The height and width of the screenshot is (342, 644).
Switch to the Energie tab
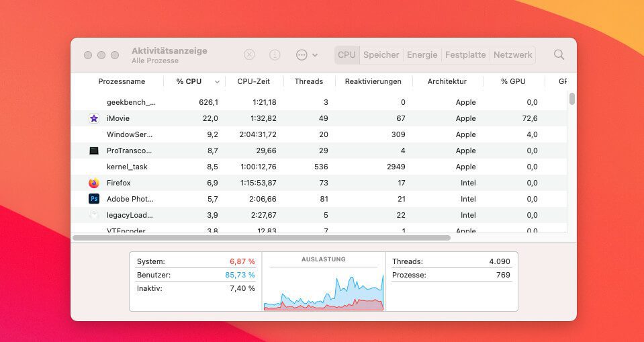[x=422, y=54]
